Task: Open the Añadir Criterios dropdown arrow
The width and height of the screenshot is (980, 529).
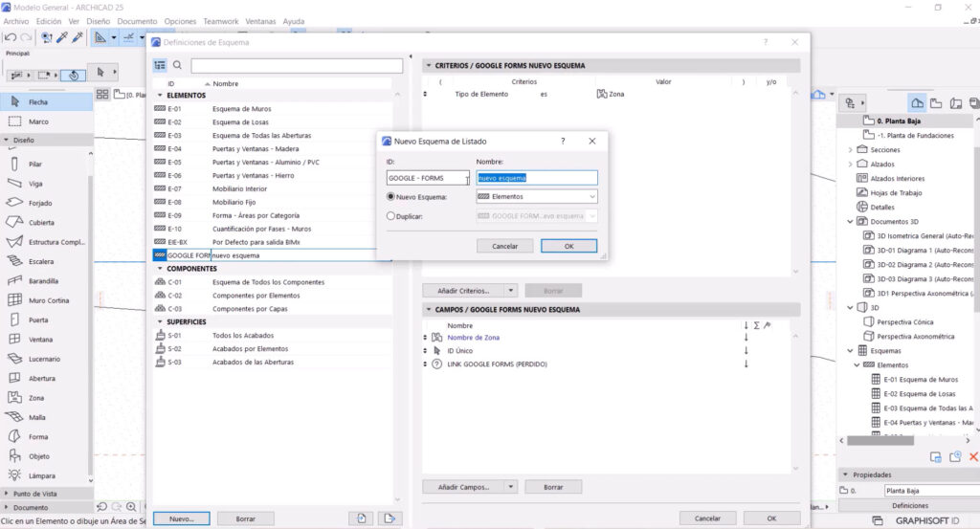Action: click(x=512, y=290)
